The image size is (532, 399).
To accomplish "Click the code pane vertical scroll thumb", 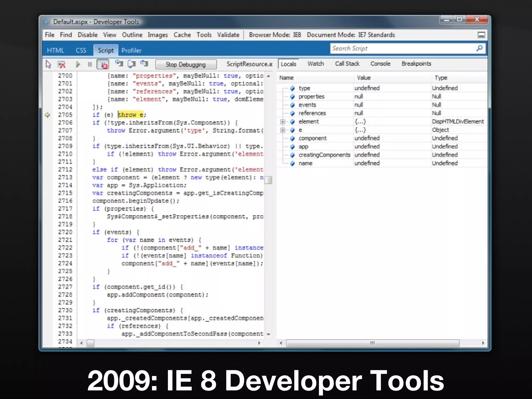I will 269,180.
